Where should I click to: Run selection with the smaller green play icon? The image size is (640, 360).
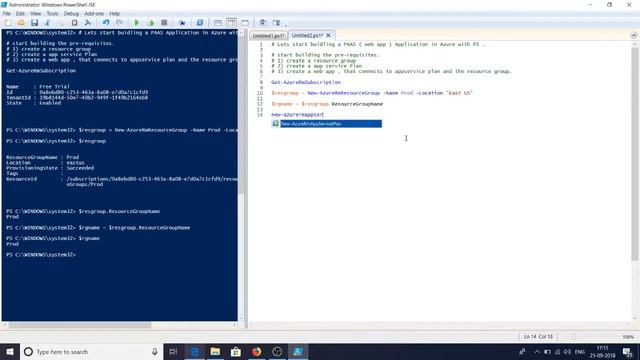pos(151,23)
